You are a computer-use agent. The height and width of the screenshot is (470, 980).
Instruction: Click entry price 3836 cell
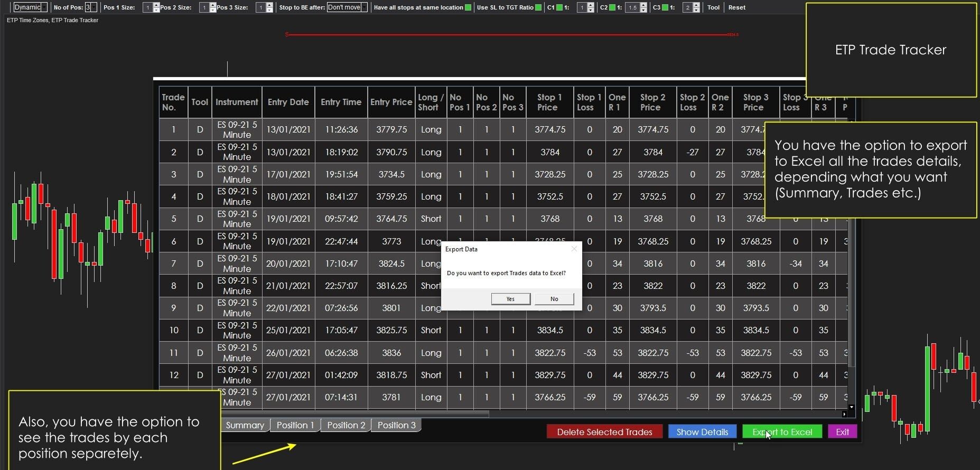tap(391, 353)
